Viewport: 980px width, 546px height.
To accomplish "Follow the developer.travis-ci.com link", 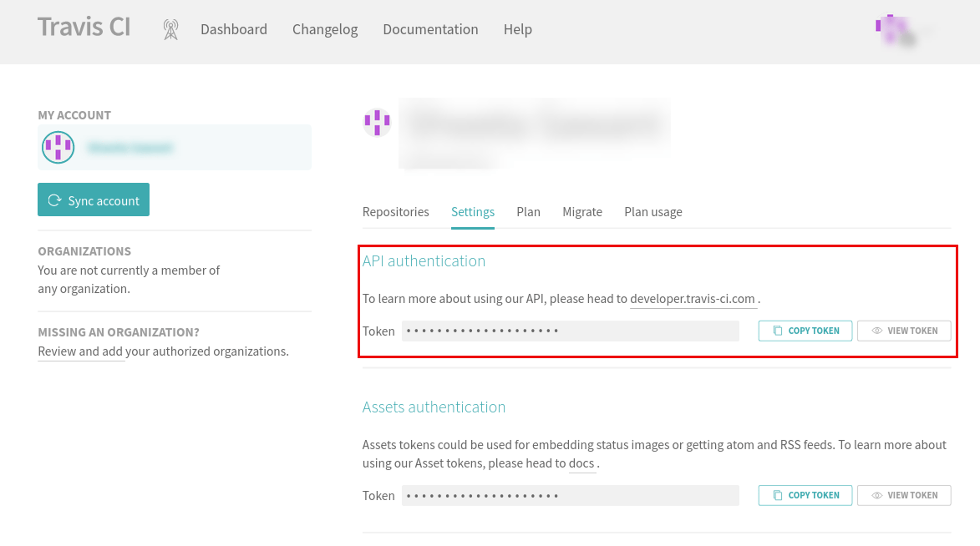I will click(692, 299).
